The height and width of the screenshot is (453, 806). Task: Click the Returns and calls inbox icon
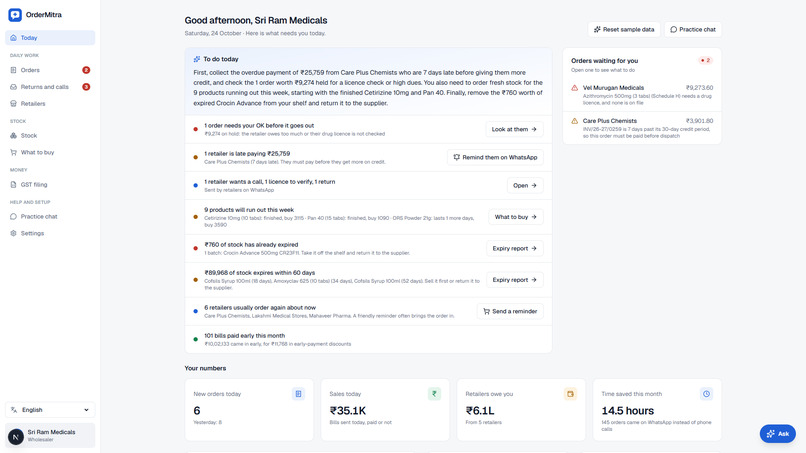pos(13,87)
